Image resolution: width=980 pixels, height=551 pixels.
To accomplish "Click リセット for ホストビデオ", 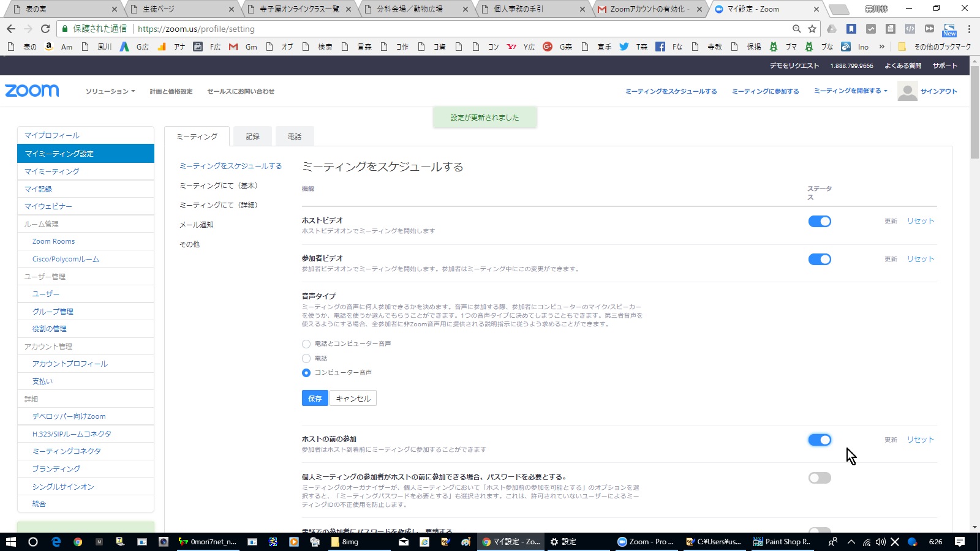I will [921, 221].
